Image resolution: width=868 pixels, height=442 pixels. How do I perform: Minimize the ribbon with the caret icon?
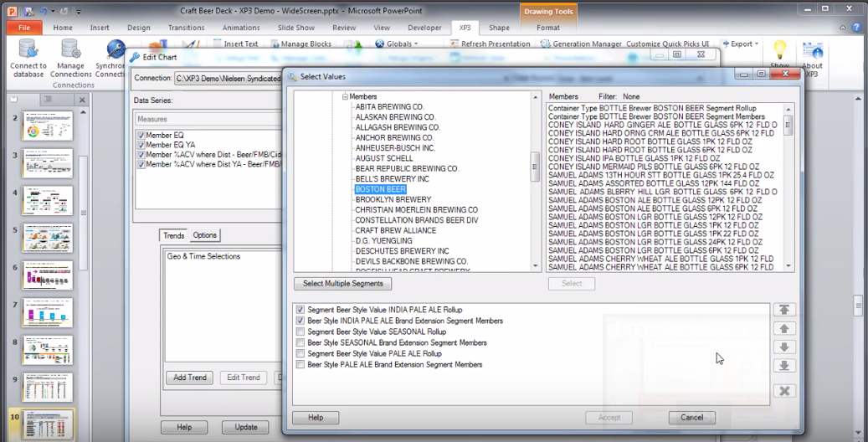point(843,27)
